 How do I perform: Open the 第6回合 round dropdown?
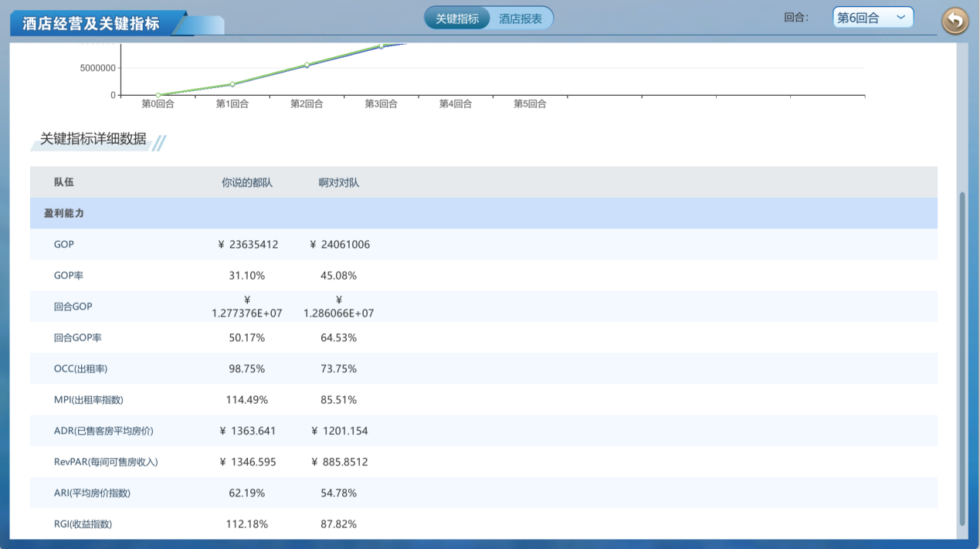coord(872,18)
